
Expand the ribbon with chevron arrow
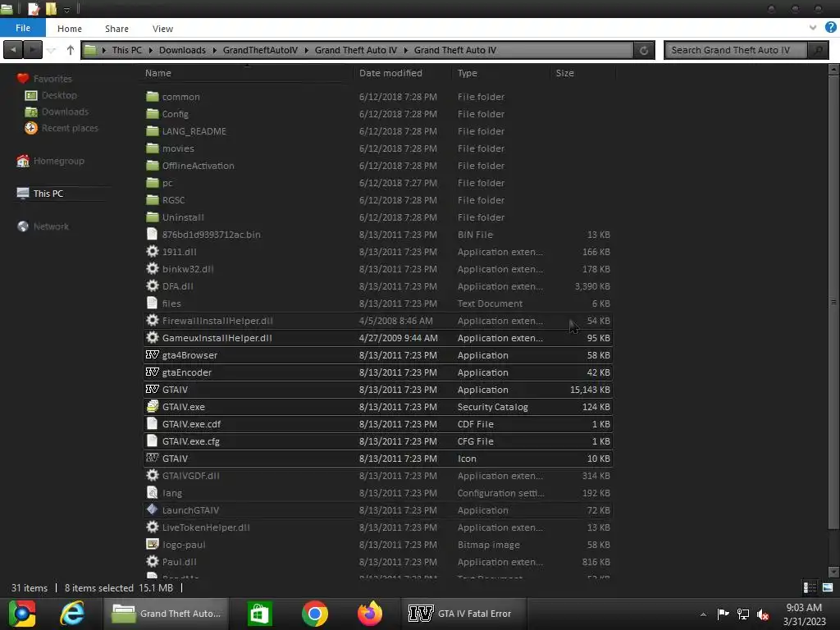[x=813, y=27]
